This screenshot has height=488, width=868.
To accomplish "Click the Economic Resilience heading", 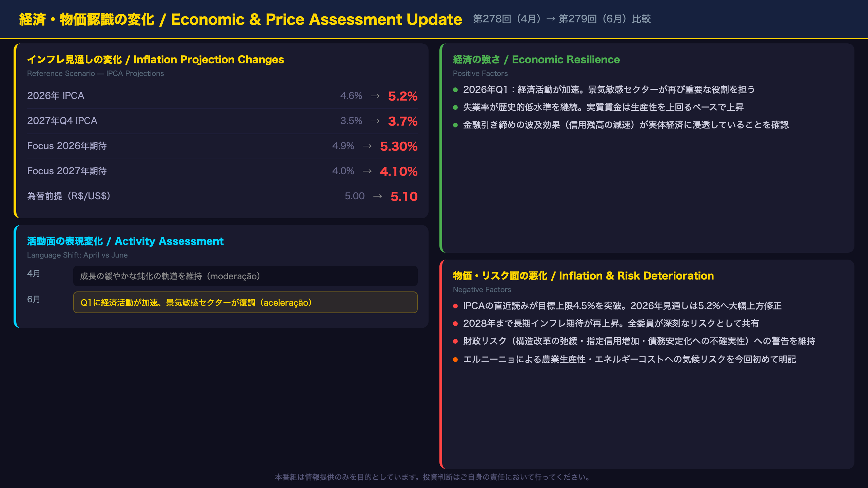I will point(536,60).
